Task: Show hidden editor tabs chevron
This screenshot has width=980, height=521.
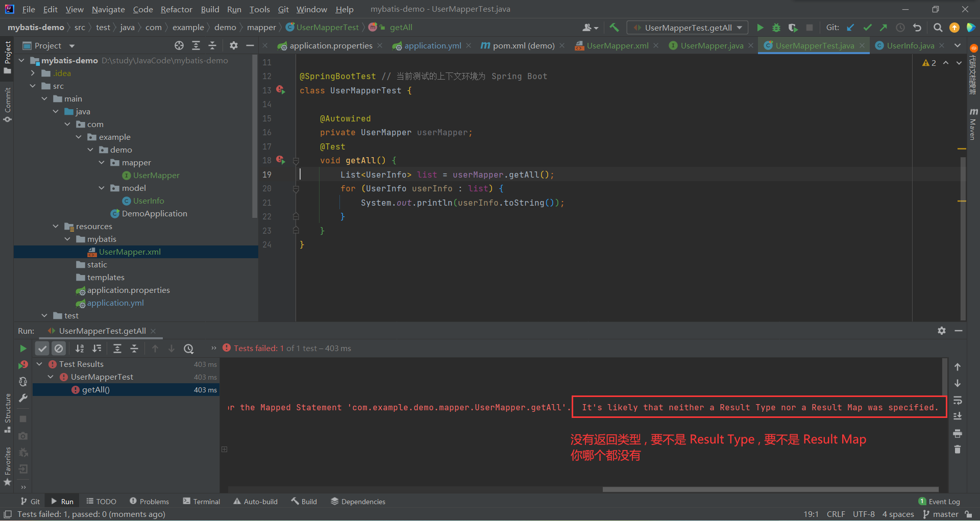Action: click(x=958, y=45)
